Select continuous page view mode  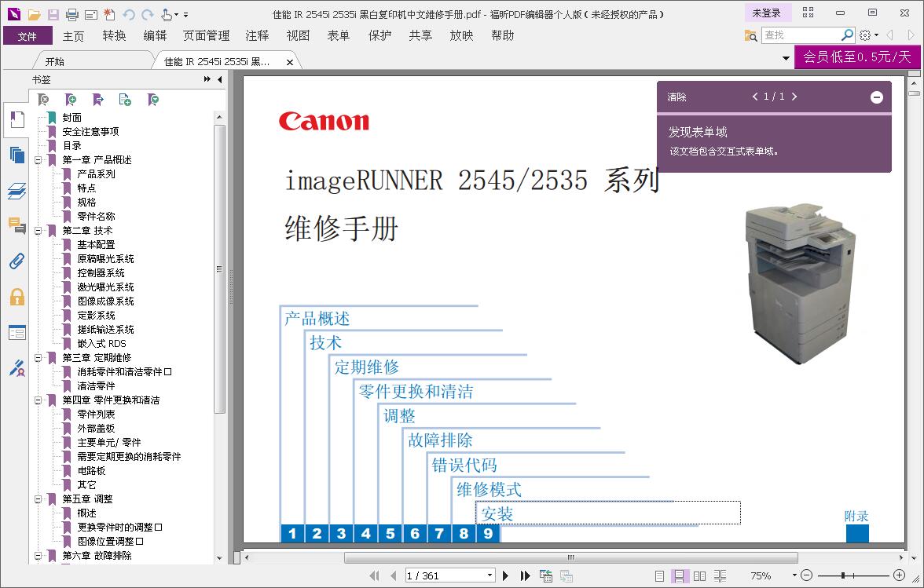(679, 575)
